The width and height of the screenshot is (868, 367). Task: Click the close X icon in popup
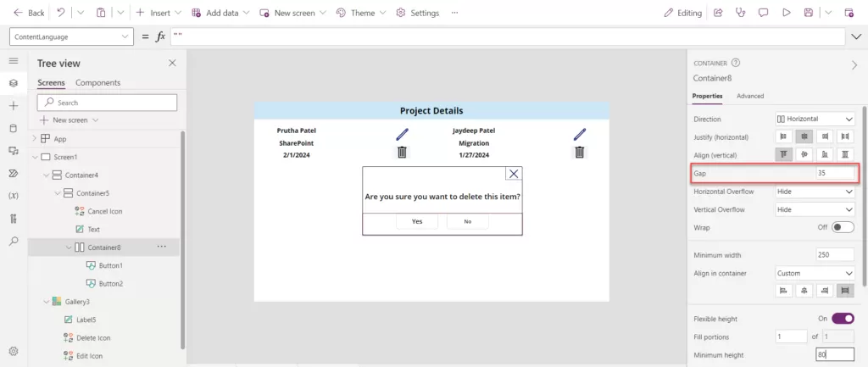click(514, 173)
